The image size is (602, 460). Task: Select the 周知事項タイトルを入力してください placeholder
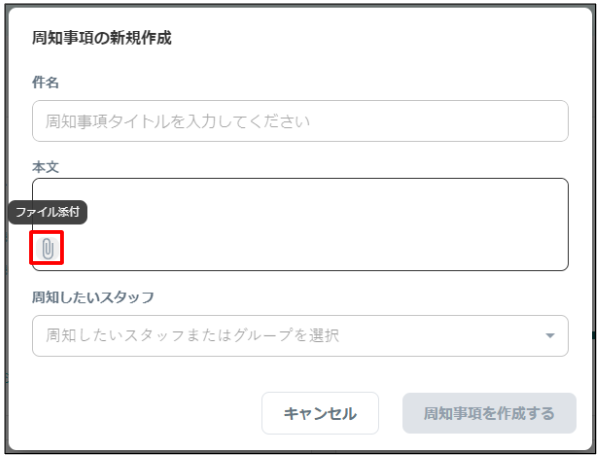click(177, 121)
